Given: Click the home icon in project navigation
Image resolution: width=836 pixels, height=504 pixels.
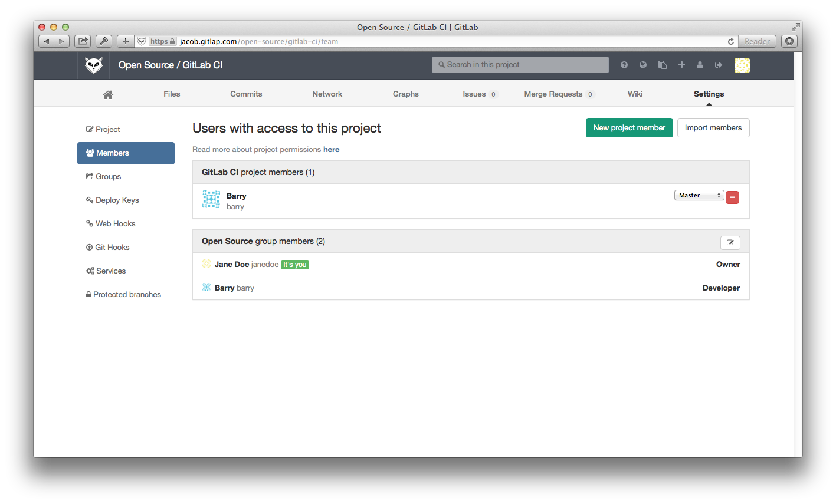Looking at the screenshot, I should pos(108,93).
